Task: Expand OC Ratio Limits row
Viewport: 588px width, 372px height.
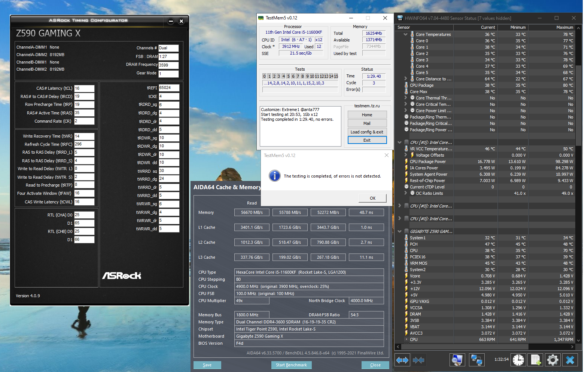Action: click(405, 193)
